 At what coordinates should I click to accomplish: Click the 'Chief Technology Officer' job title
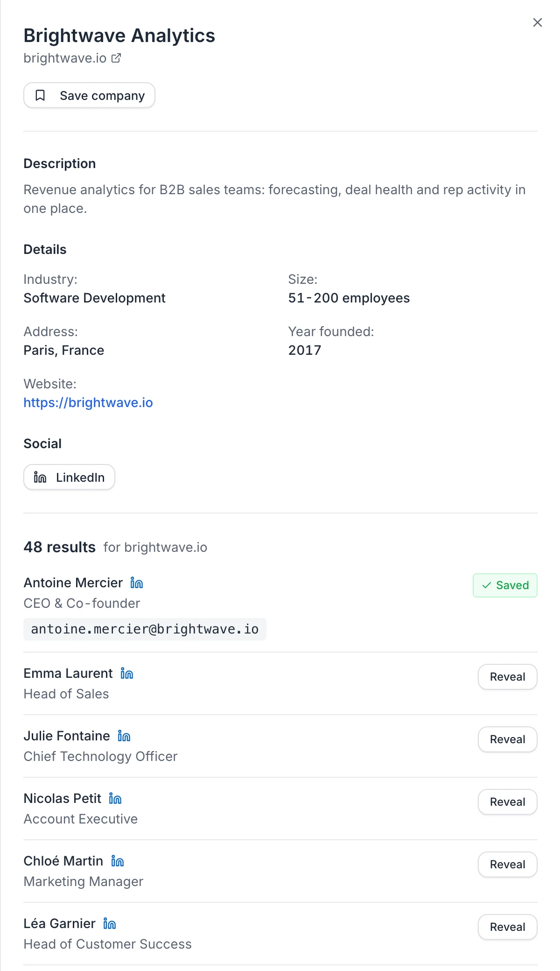(101, 756)
